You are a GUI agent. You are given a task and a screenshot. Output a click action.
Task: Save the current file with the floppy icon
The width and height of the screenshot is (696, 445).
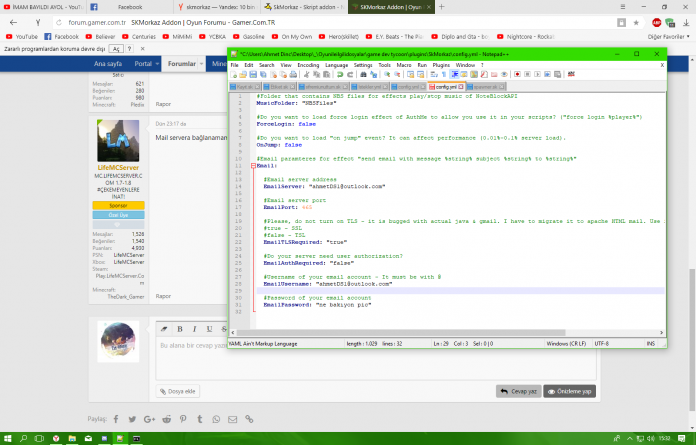pos(253,75)
